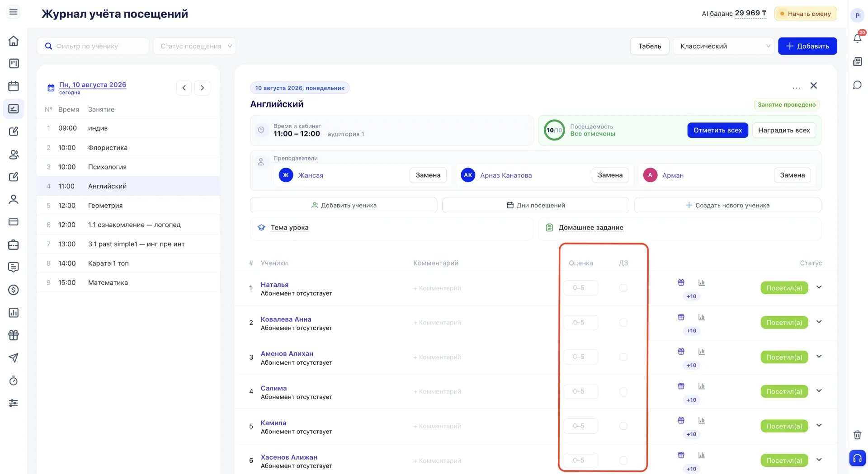The height and width of the screenshot is (474, 868).
Task: Add comment for Камила
Action: click(437, 426)
